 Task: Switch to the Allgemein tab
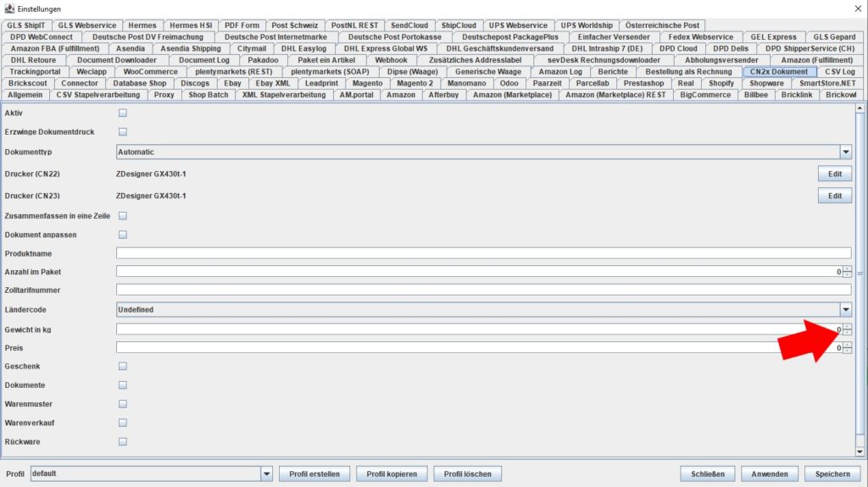pos(25,95)
